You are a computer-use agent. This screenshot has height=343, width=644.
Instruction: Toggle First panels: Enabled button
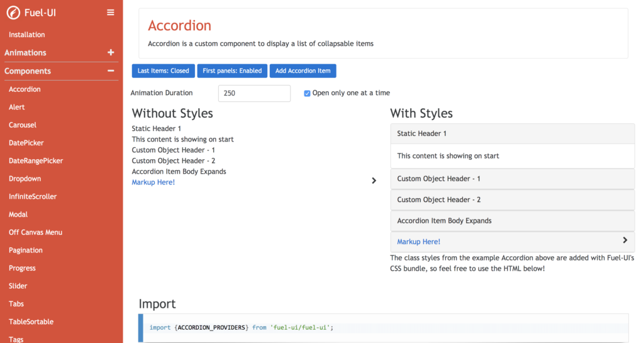pyautogui.click(x=232, y=71)
